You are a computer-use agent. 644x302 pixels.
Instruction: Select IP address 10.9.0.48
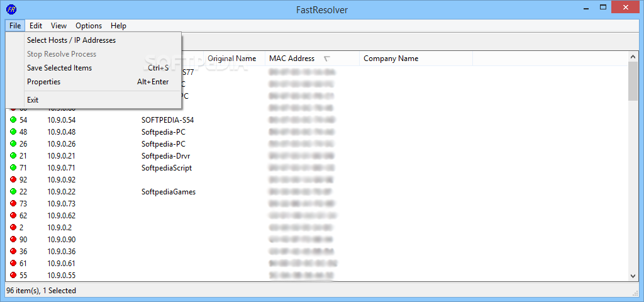(62, 132)
